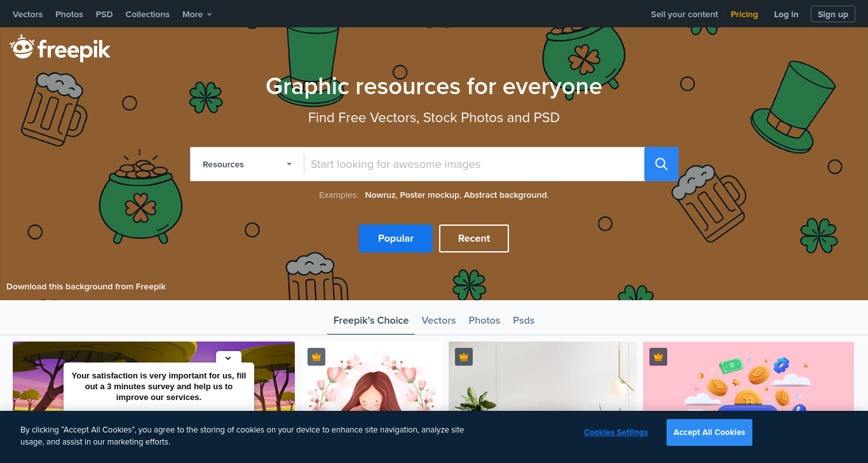The width and height of the screenshot is (868, 463).
Task: Open the Resources dropdown in search bar
Action: (247, 164)
